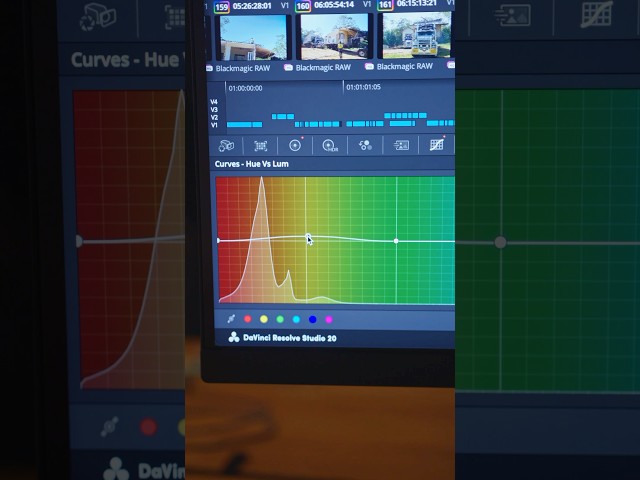640x480 pixels.
Task: Select the magenta hue swatch
Action: pyautogui.click(x=329, y=320)
